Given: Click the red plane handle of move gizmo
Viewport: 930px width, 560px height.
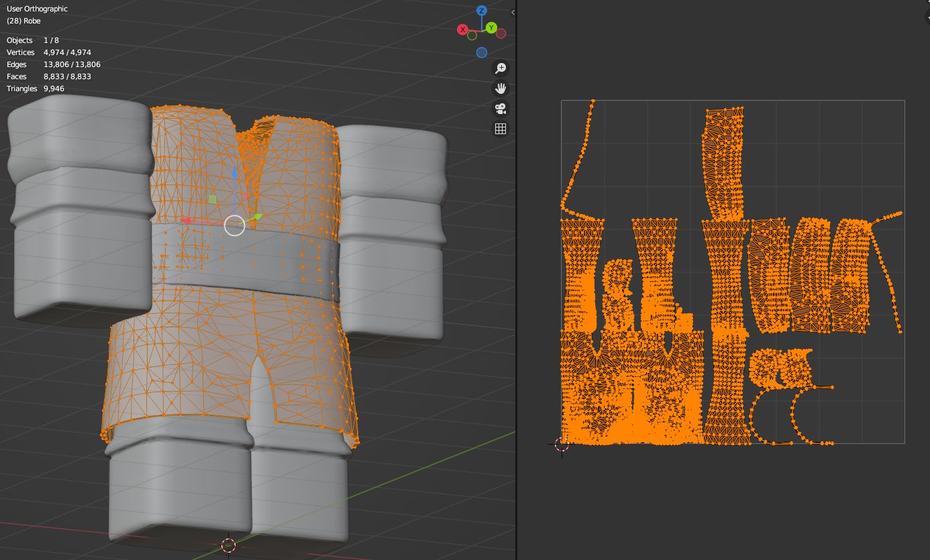Looking at the screenshot, I should pos(246,197).
